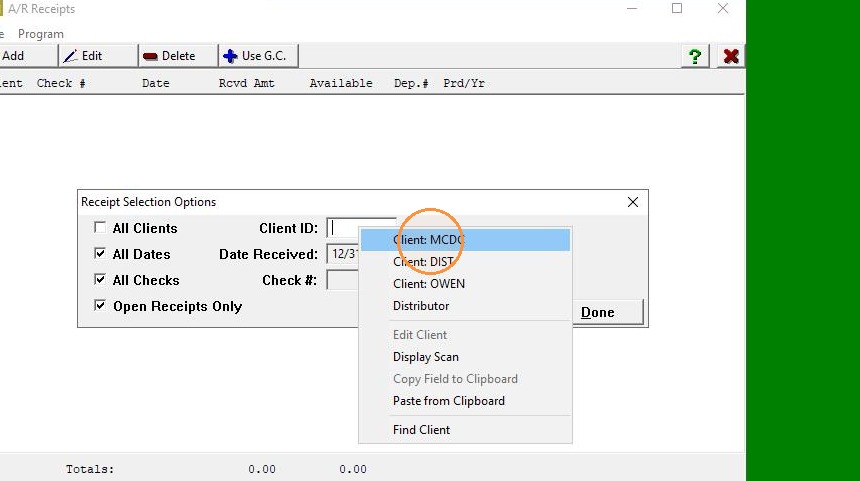Click the Add toolbar button
Viewport: 860px width, 481px height.
27,56
